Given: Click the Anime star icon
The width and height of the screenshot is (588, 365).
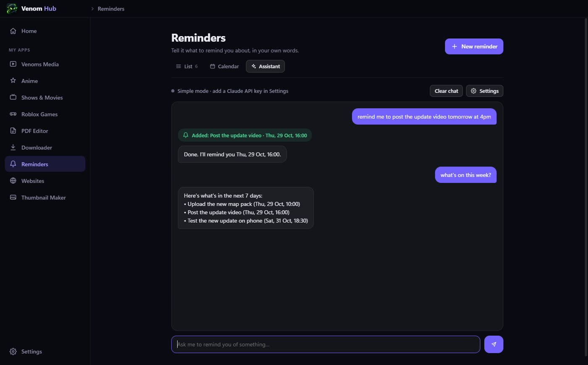Looking at the screenshot, I should click(13, 81).
